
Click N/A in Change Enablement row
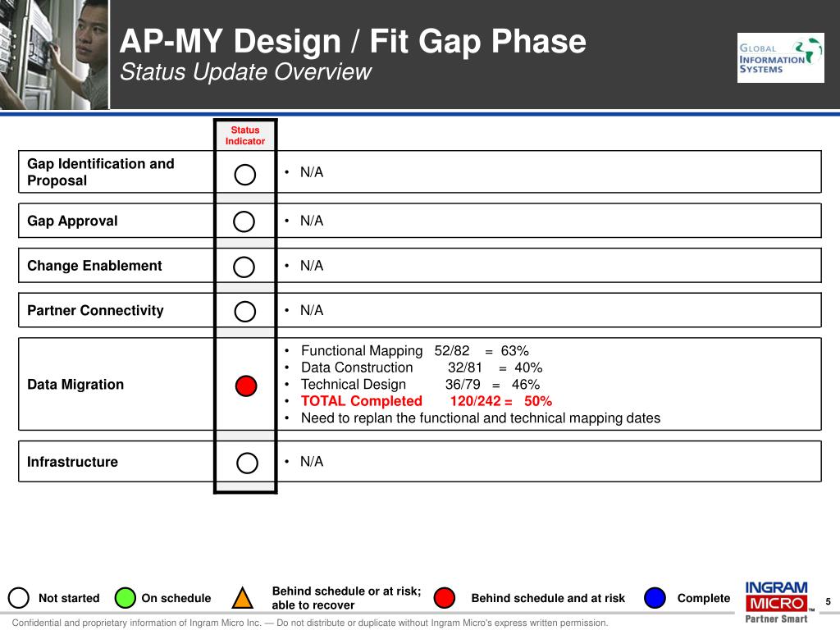tap(311, 266)
